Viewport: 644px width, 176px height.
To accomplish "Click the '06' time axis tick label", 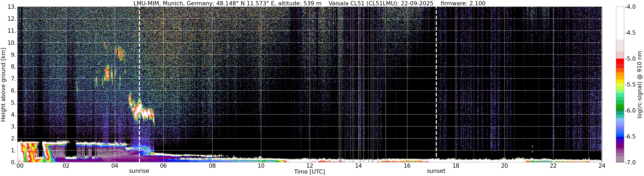I will coord(163,166).
